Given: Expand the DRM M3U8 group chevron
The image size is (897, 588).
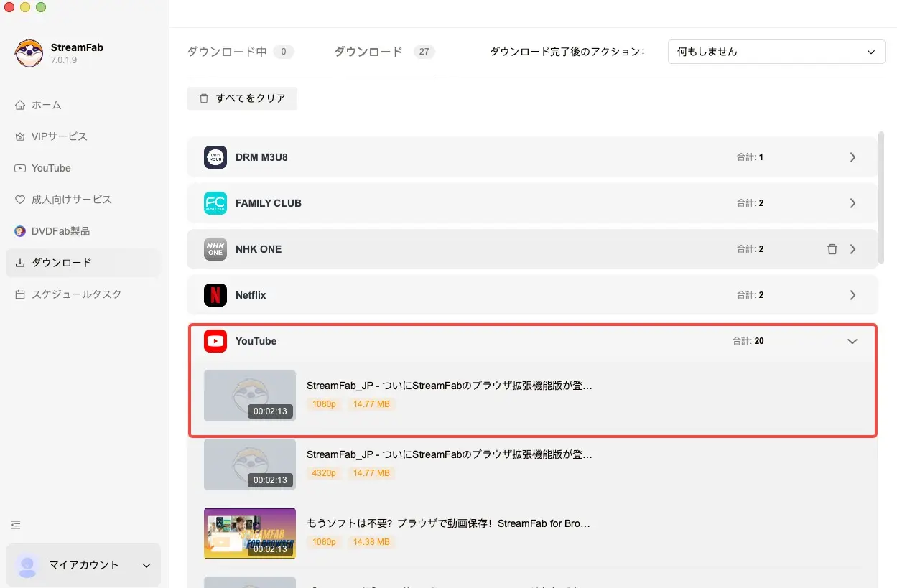Looking at the screenshot, I should [852, 157].
